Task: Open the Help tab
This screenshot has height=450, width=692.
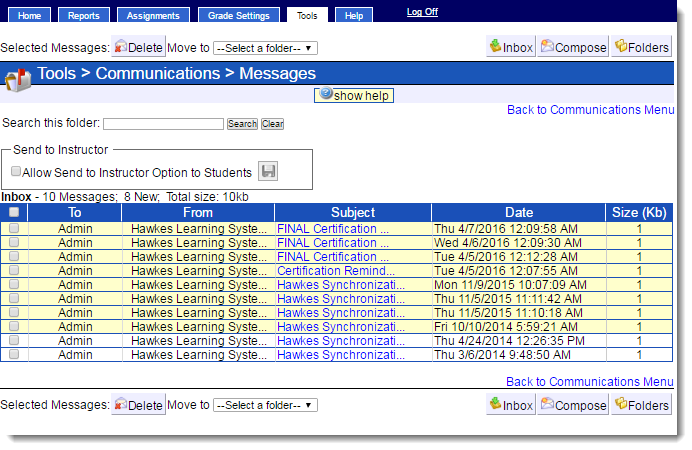Action: (354, 15)
